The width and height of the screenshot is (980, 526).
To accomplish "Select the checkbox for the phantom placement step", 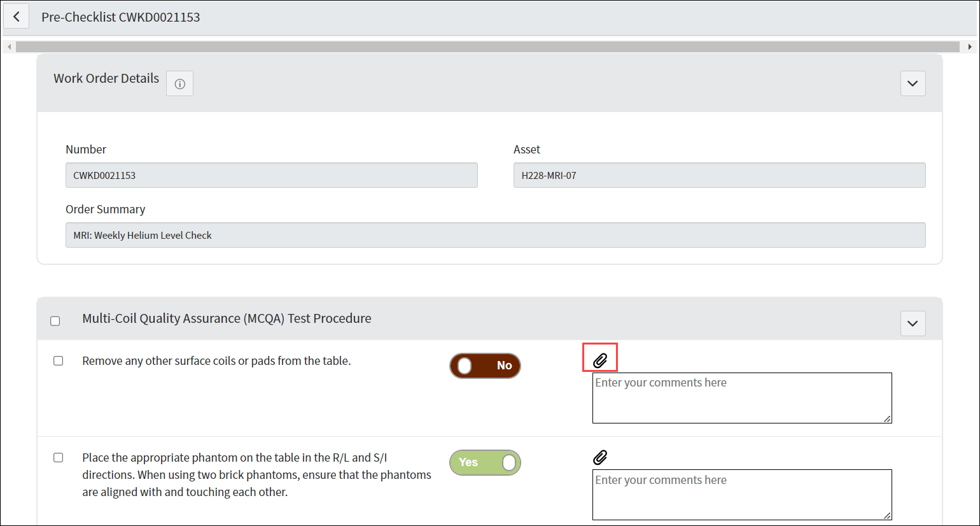I will point(59,458).
